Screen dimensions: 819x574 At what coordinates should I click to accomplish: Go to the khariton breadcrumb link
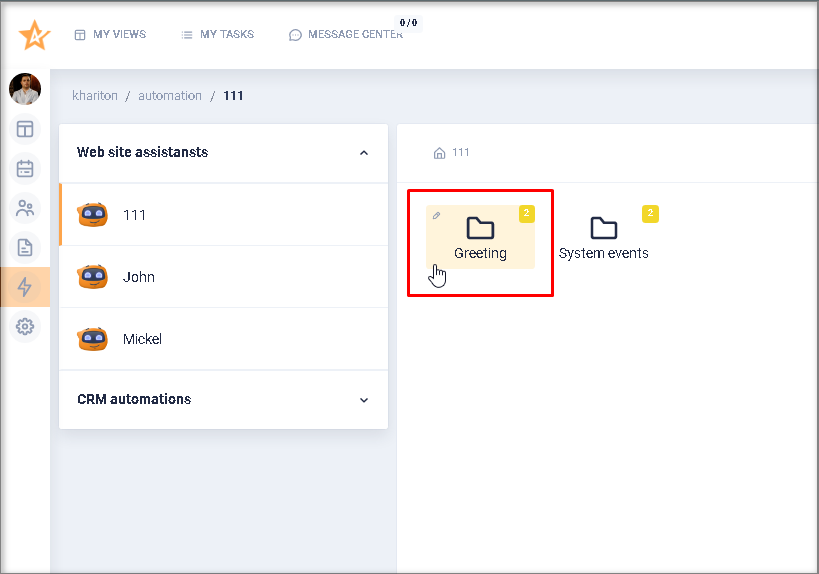[x=95, y=96]
